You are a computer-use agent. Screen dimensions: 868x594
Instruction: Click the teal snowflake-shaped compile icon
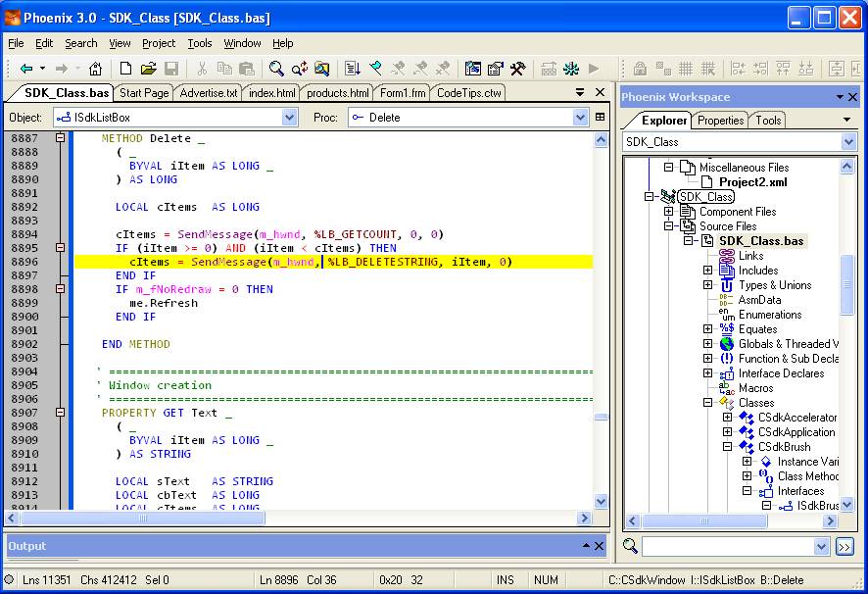[571, 69]
